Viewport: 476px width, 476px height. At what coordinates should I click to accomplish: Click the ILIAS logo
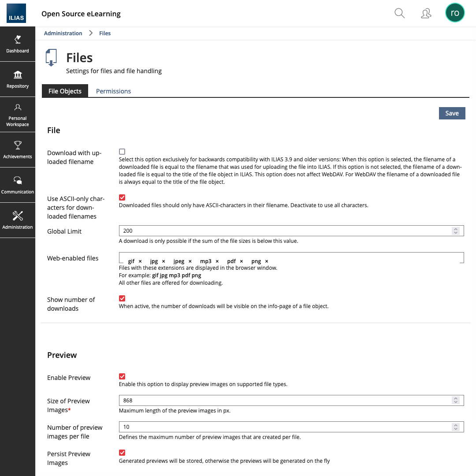point(16,13)
